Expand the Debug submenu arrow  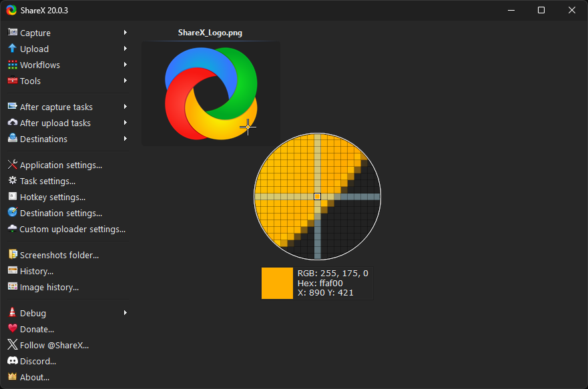pos(125,313)
